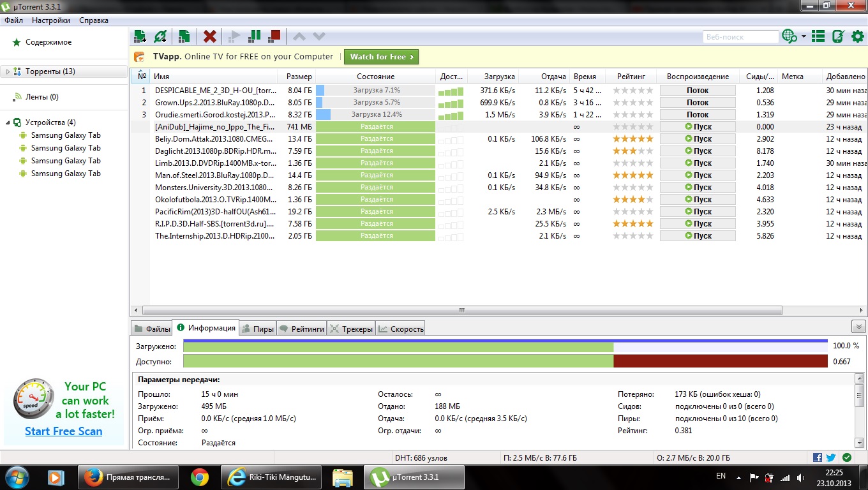Image resolution: width=868 pixels, height=490 pixels.
Task: Click the red square Stop torrent icon
Action: click(x=274, y=36)
